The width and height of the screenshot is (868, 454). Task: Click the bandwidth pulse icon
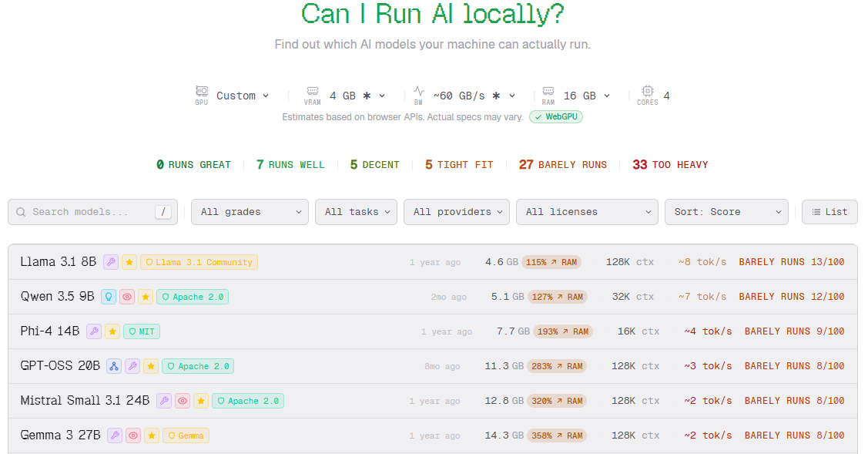(x=418, y=91)
